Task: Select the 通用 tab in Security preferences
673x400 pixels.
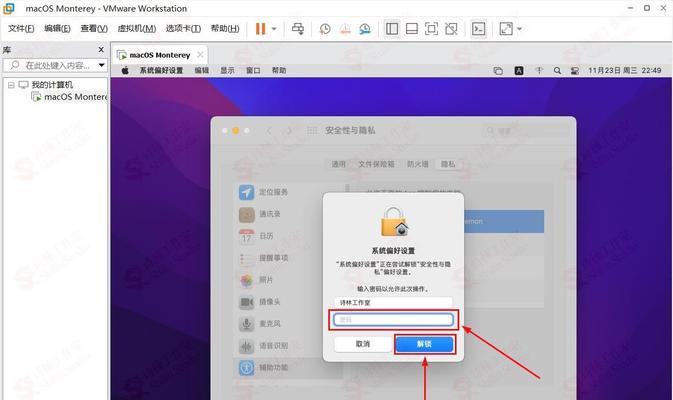Action: click(x=338, y=164)
